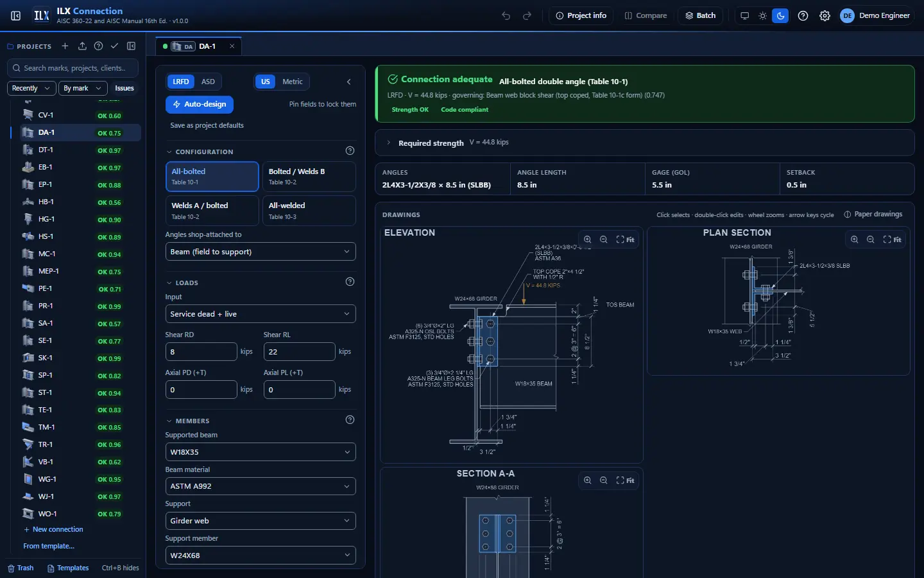Image resolution: width=924 pixels, height=578 pixels.
Task: Open Templates
Action: coord(68,568)
